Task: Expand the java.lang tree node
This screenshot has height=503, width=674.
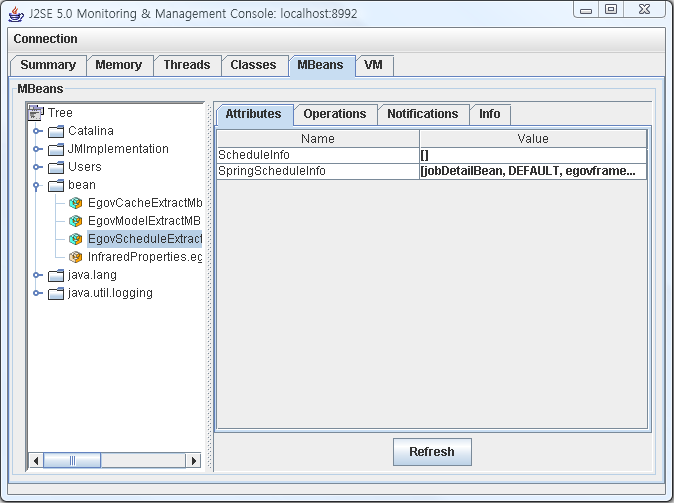Action: coord(38,275)
